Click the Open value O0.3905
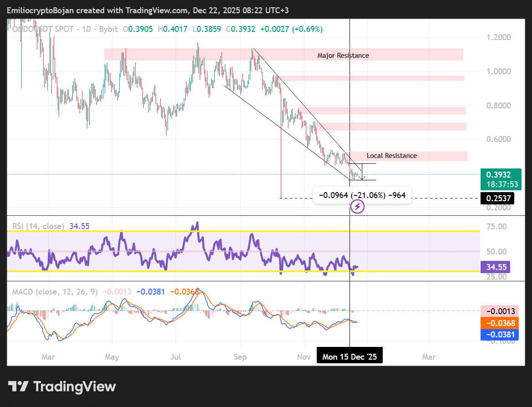Image resolution: width=532 pixels, height=407 pixels. click(x=138, y=29)
